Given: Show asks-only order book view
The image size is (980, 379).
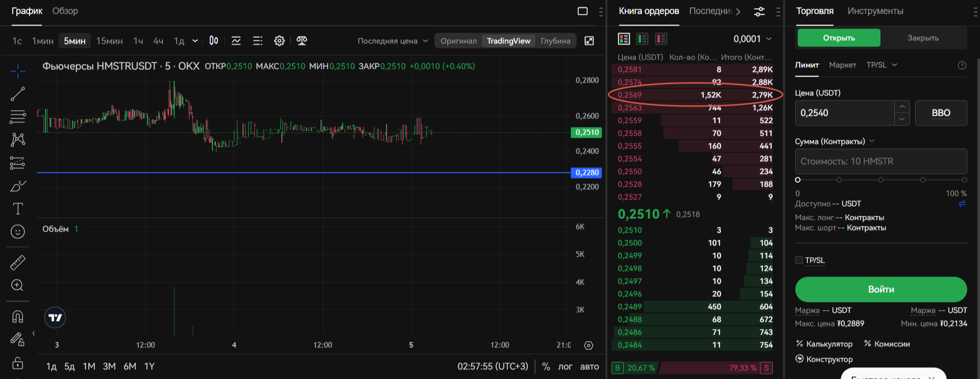Looking at the screenshot, I should pyautogui.click(x=661, y=39).
